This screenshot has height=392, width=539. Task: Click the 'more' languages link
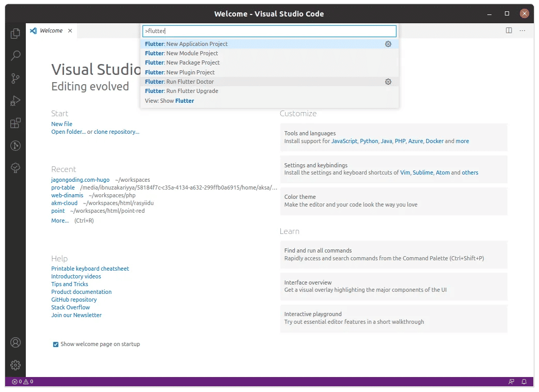coord(462,141)
